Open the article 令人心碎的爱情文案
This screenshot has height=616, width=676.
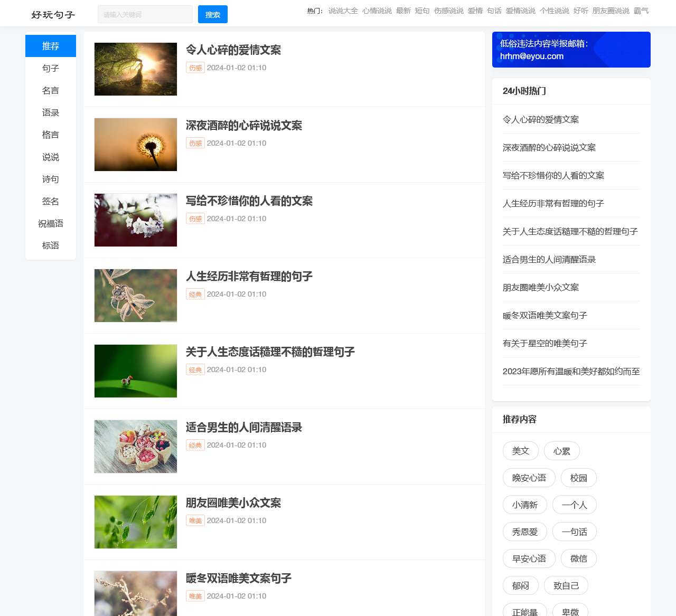click(233, 51)
